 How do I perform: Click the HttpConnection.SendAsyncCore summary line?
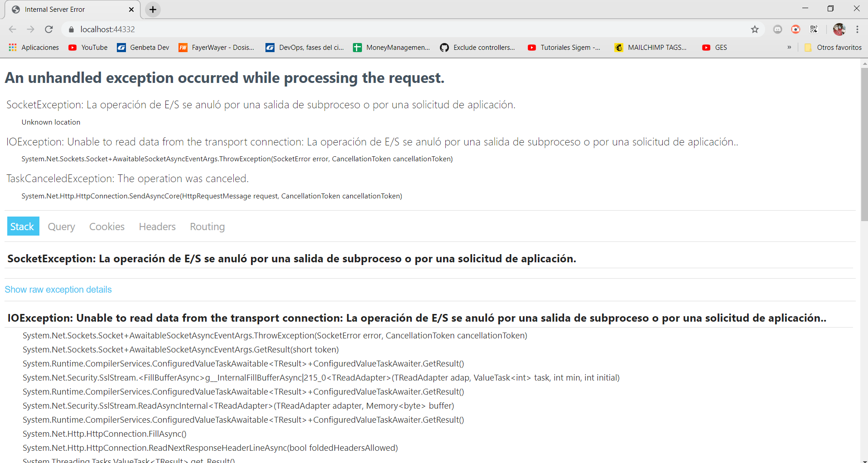[212, 196]
